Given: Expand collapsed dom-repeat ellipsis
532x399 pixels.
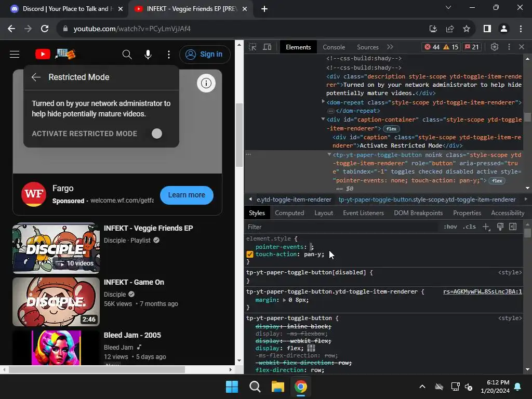Looking at the screenshot, I should pos(330,111).
